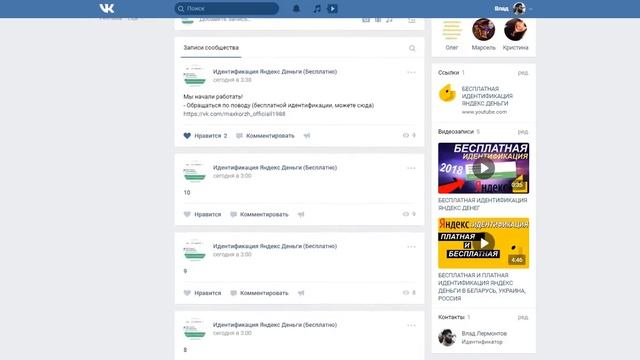640x360 pixels.
Task: Open member Марсель's avatar
Action: [483, 29]
